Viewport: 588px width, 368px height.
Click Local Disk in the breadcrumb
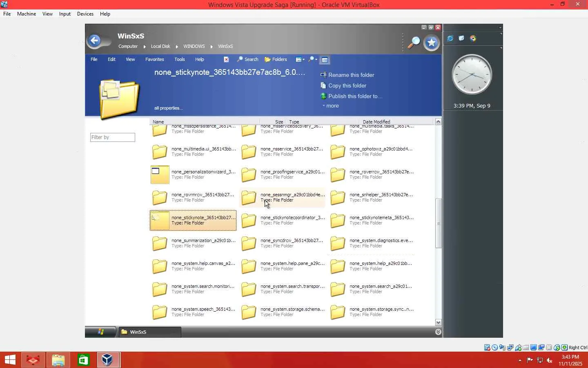(x=160, y=46)
